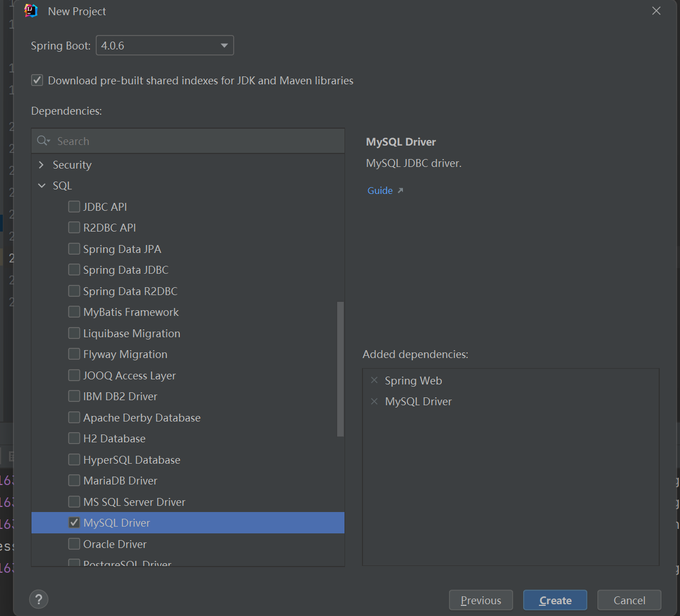Collapse the SQL category
The height and width of the screenshot is (616, 680).
(42, 185)
